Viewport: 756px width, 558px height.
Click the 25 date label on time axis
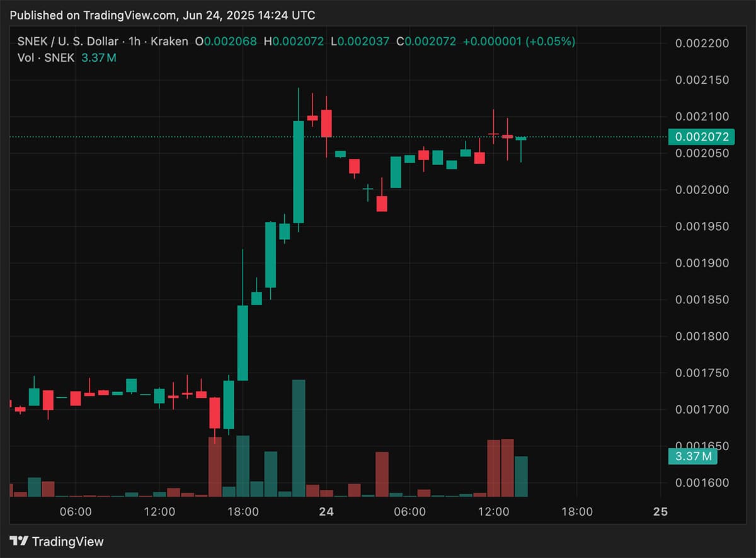660,512
